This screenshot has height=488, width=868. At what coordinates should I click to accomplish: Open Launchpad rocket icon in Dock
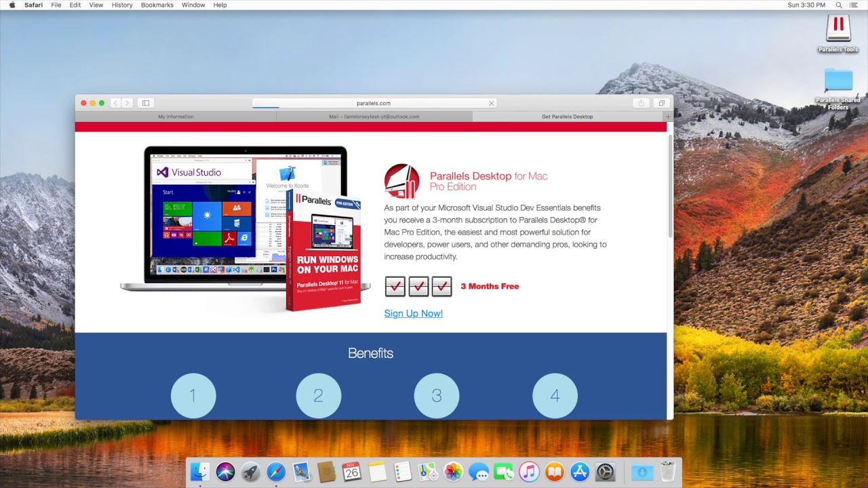[x=250, y=472]
